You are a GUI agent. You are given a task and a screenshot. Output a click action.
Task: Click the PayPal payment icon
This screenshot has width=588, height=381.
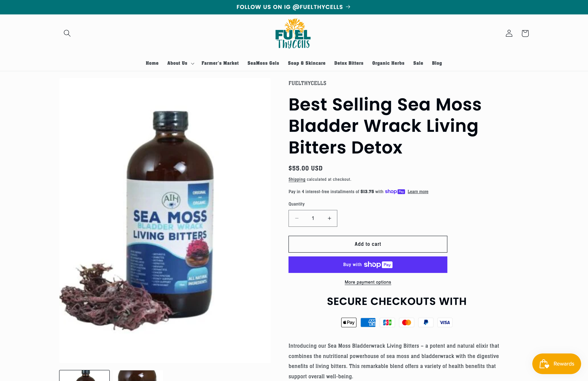(426, 322)
